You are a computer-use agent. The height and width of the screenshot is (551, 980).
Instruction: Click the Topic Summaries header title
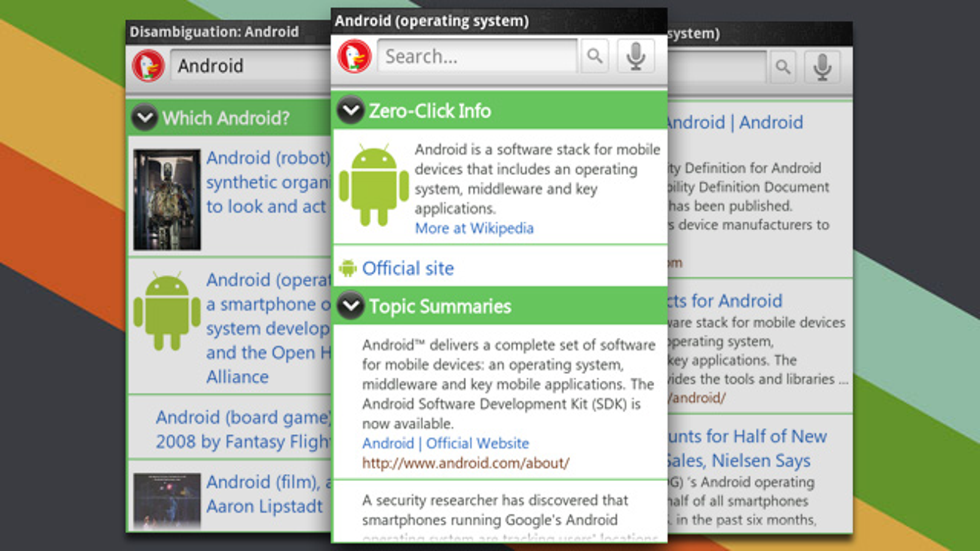pyautogui.click(x=440, y=306)
